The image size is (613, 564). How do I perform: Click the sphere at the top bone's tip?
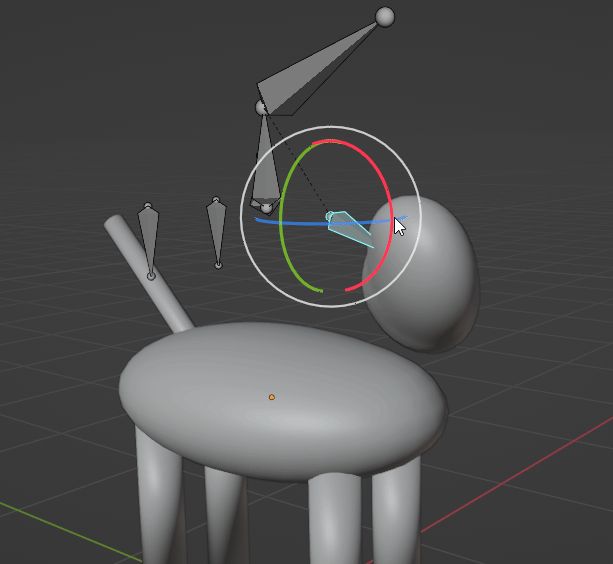click(x=385, y=16)
